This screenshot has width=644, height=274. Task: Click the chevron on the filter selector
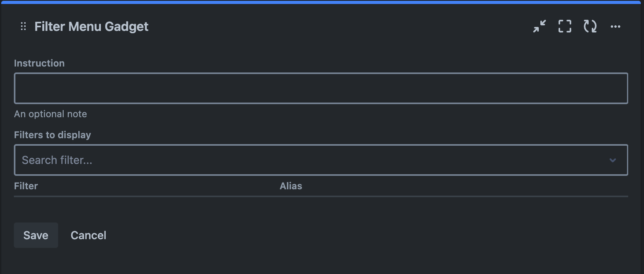click(613, 160)
